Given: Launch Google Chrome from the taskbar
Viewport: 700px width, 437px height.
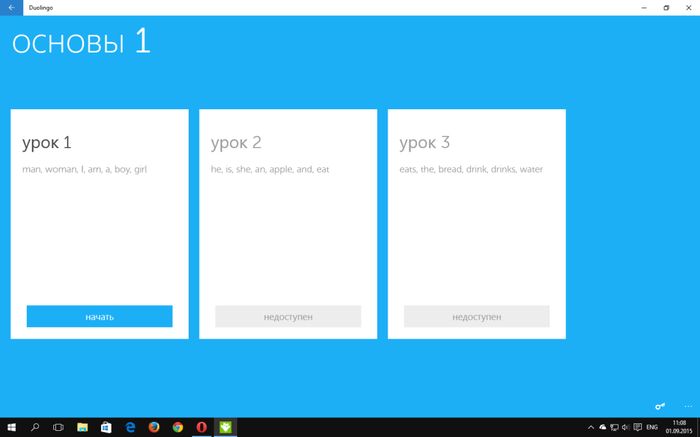Looking at the screenshot, I should (178, 427).
